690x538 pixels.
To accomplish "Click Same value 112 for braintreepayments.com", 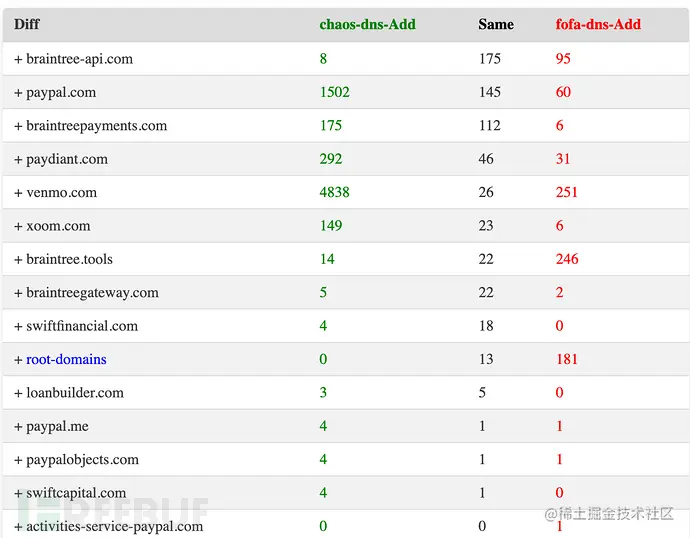I will [x=490, y=126].
